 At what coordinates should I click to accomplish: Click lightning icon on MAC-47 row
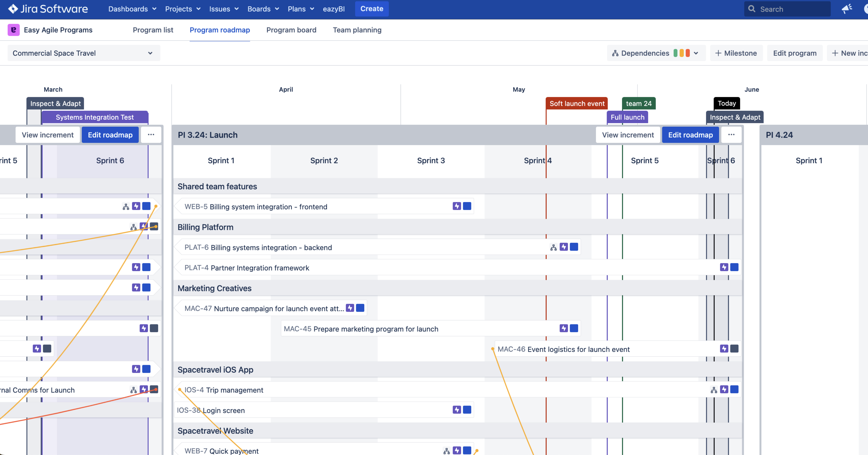(x=350, y=308)
